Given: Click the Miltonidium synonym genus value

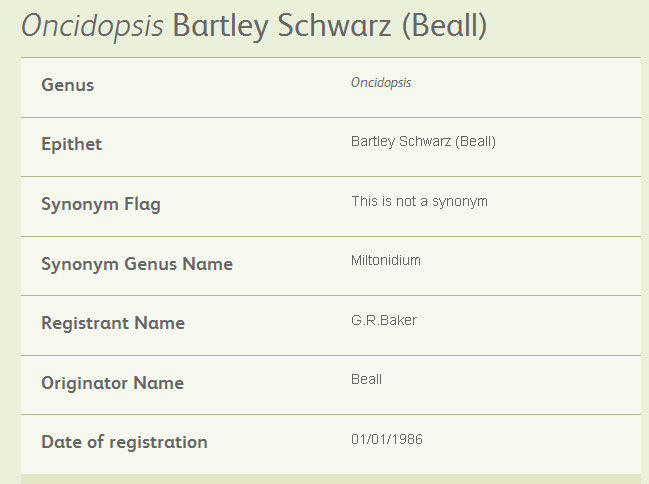Looking at the screenshot, I should 386,260.
